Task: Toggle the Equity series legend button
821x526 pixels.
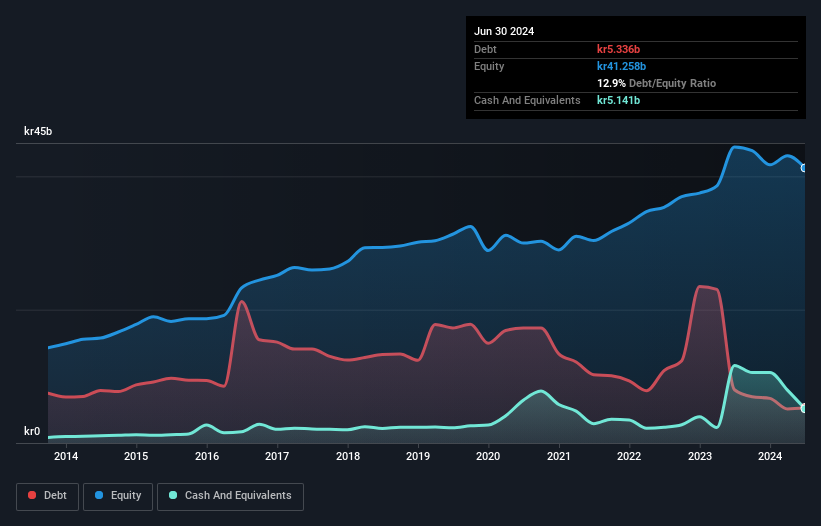Action: point(118,496)
